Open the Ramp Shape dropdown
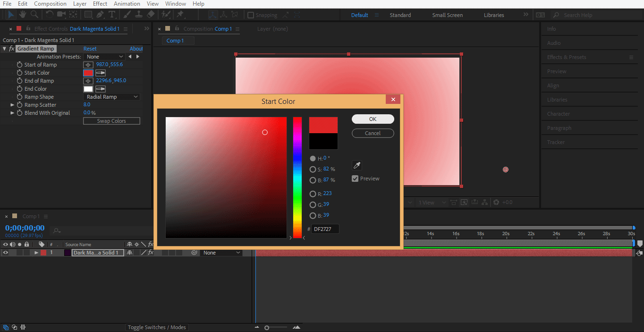644x332 pixels. coord(112,97)
